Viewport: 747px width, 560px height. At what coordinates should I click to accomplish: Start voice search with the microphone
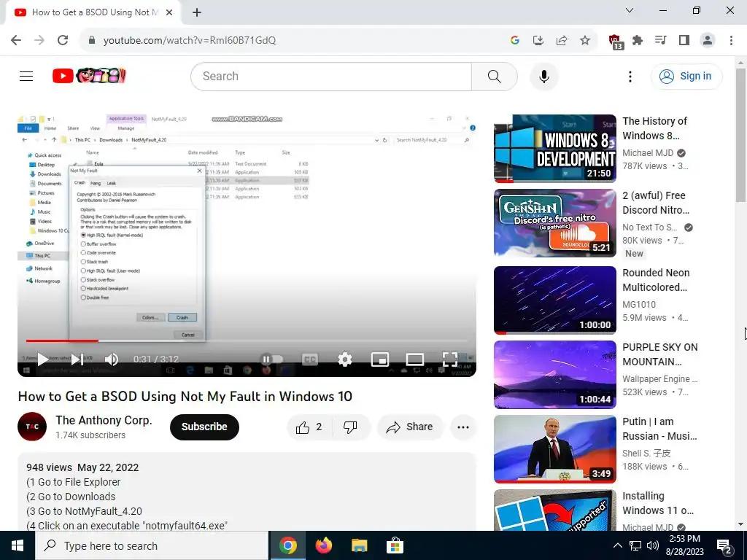[x=543, y=76]
